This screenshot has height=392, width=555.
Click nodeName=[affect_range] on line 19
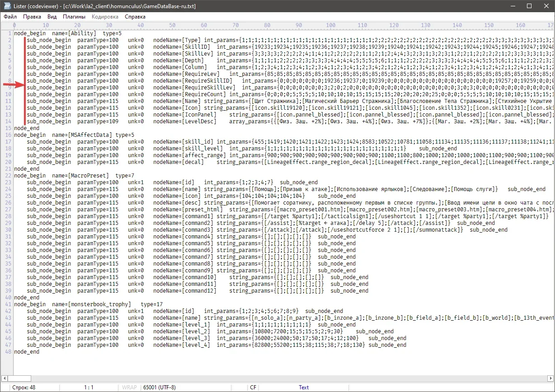point(190,155)
